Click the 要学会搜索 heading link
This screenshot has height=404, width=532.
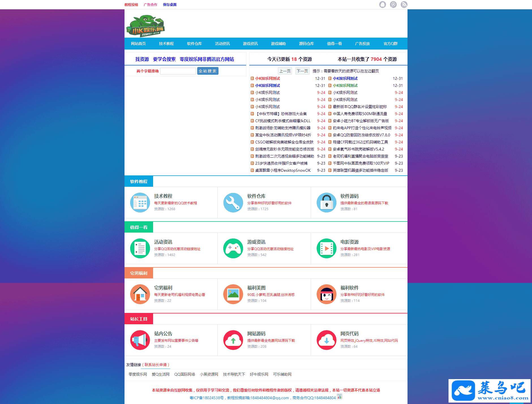click(164, 59)
